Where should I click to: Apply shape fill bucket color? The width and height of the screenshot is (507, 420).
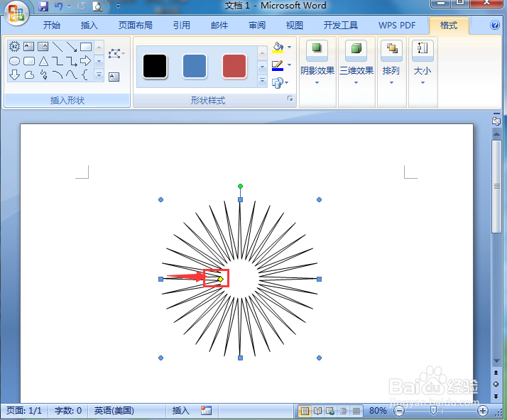[x=278, y=48]
